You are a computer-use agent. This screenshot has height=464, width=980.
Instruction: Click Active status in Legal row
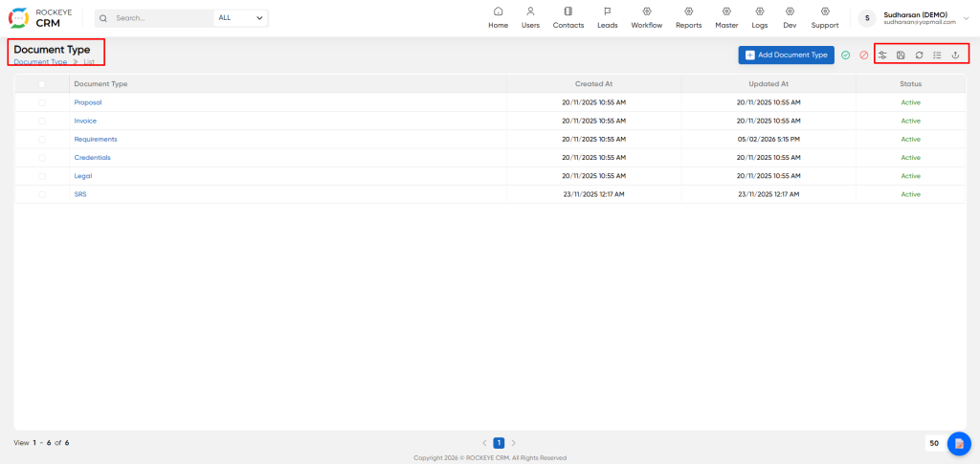tap(911, 176)
